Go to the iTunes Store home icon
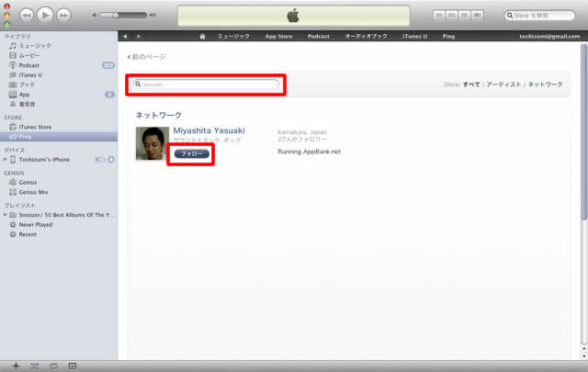 202,37
